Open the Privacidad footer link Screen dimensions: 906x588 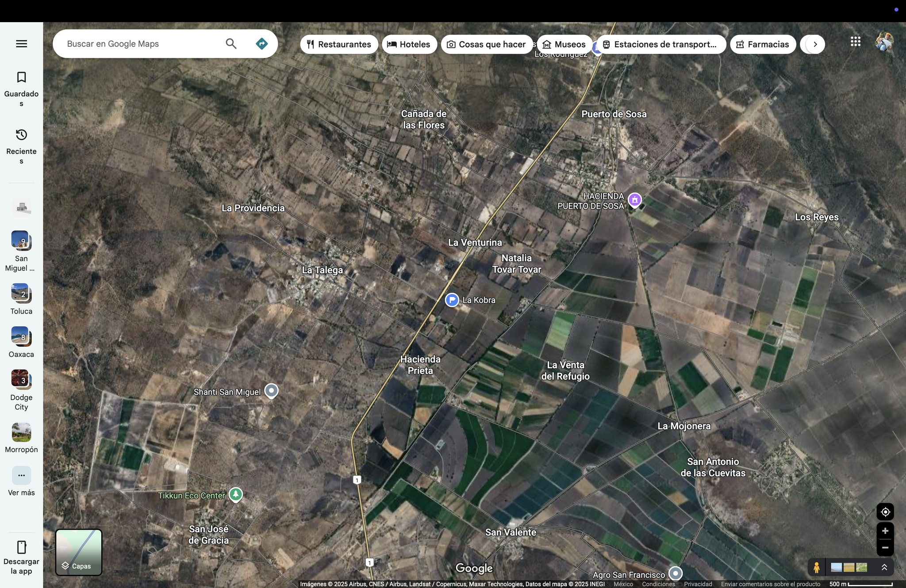click(x=698, y=584)
